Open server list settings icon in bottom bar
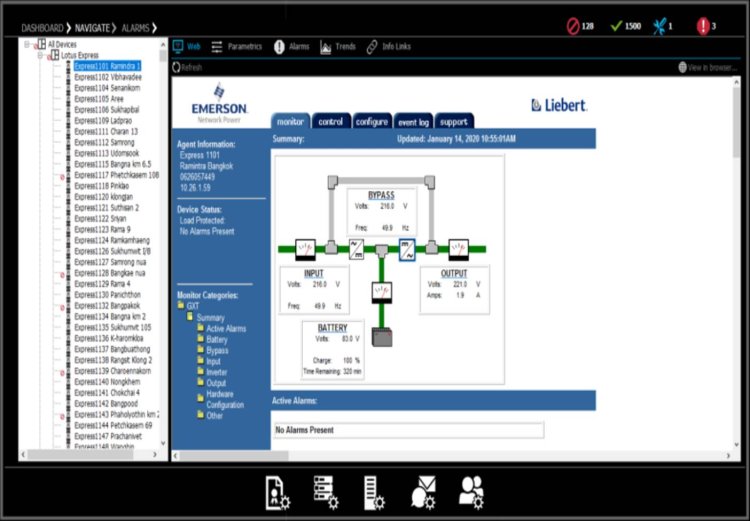 [x=325, y=491]
